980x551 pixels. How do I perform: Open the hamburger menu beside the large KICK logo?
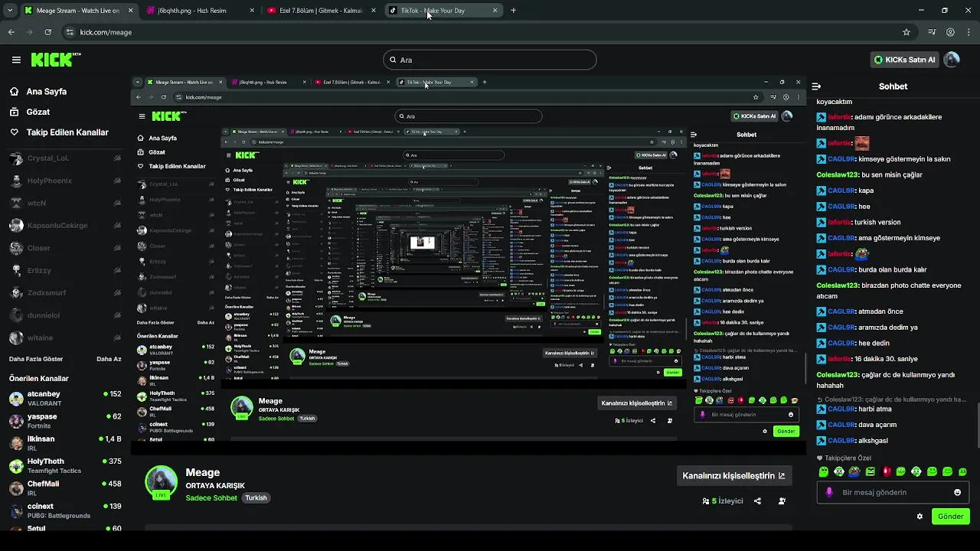point(16,60)
